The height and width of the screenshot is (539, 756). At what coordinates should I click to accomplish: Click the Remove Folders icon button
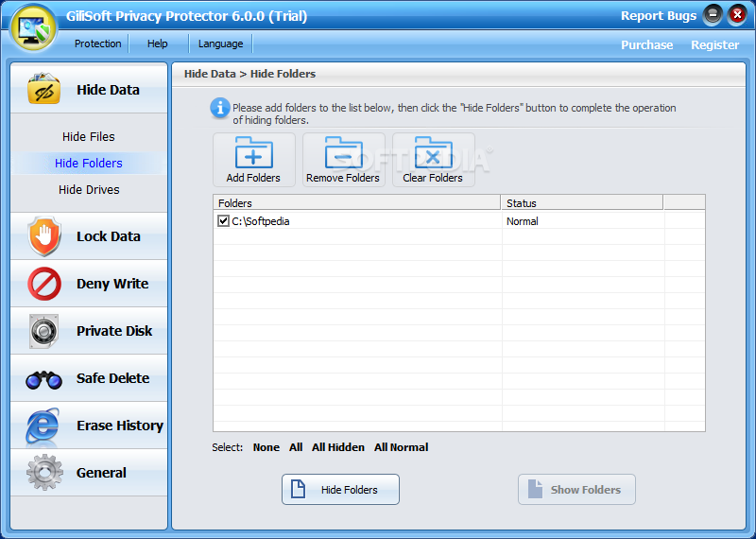(x=343, y=160)
